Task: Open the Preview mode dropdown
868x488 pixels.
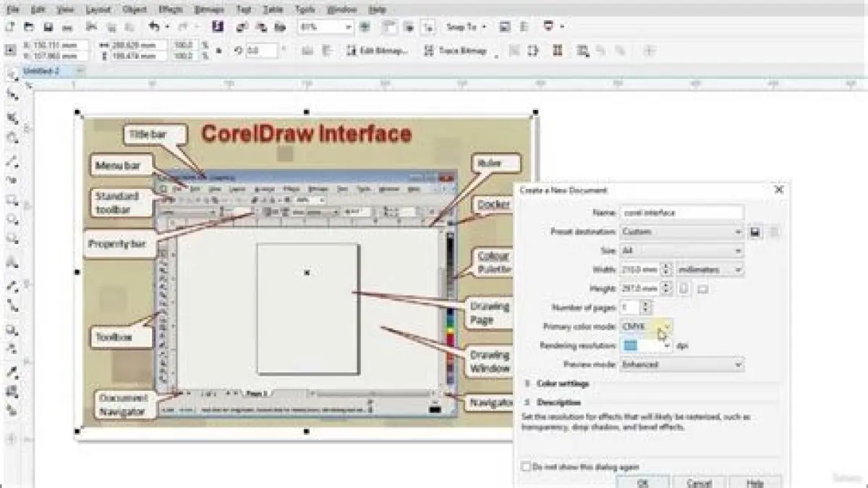Action: [681, 365]
